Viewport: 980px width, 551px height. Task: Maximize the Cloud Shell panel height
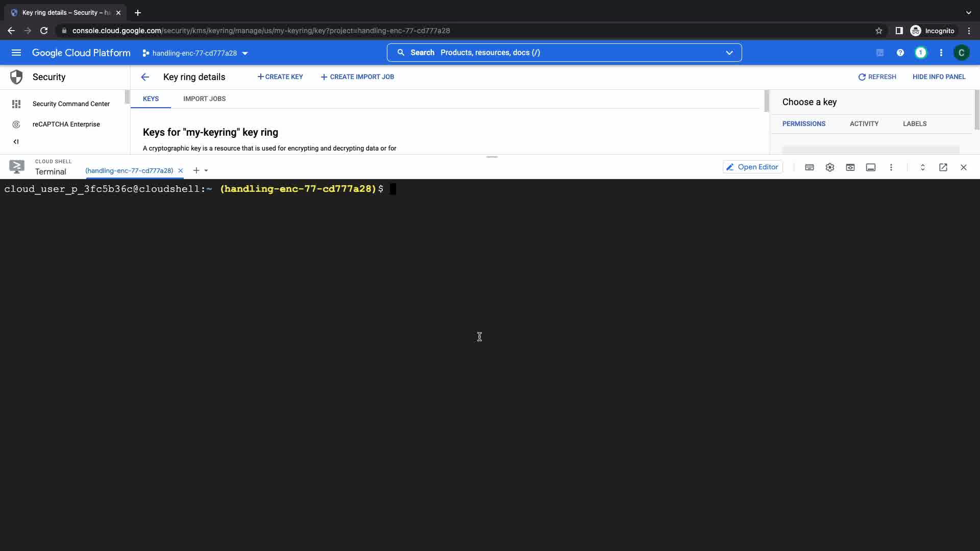(922, 167)
